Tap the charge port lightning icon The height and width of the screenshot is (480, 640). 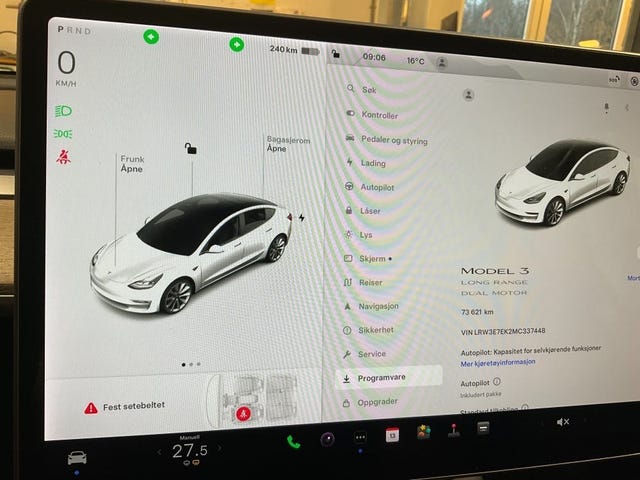[302, 218]
